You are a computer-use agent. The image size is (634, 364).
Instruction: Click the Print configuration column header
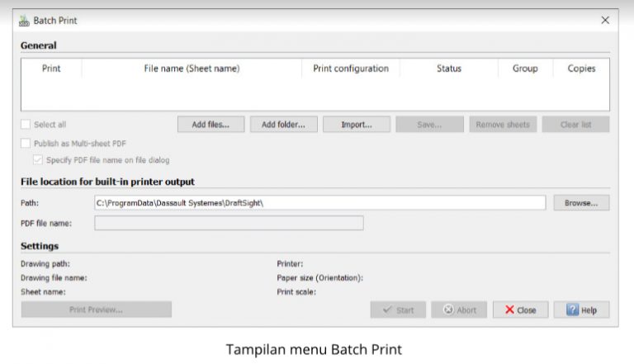pos(351,69)
